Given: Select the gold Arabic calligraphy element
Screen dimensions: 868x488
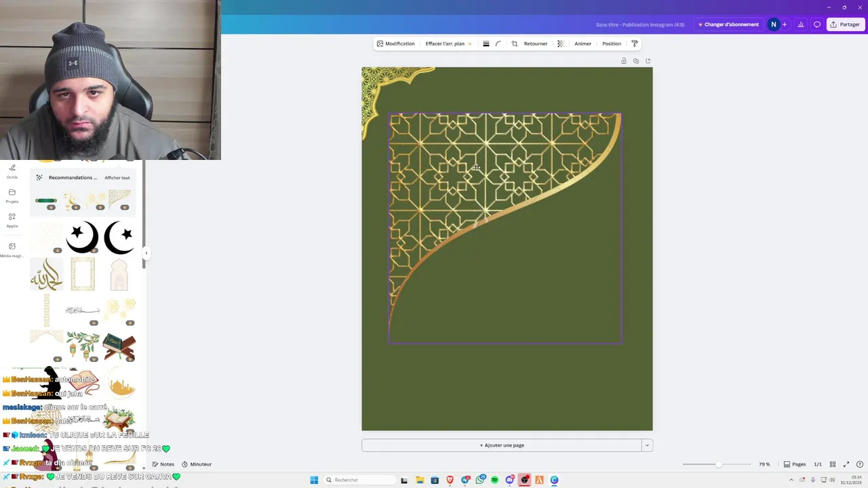Looking at the screenshot, I should pos(46,274).
